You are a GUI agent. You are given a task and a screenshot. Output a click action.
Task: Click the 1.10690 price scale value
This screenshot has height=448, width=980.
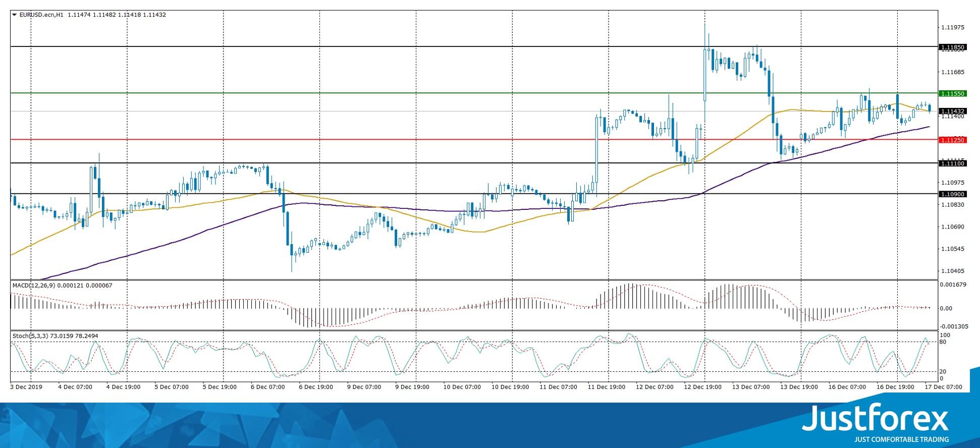(x=953, y=227)
